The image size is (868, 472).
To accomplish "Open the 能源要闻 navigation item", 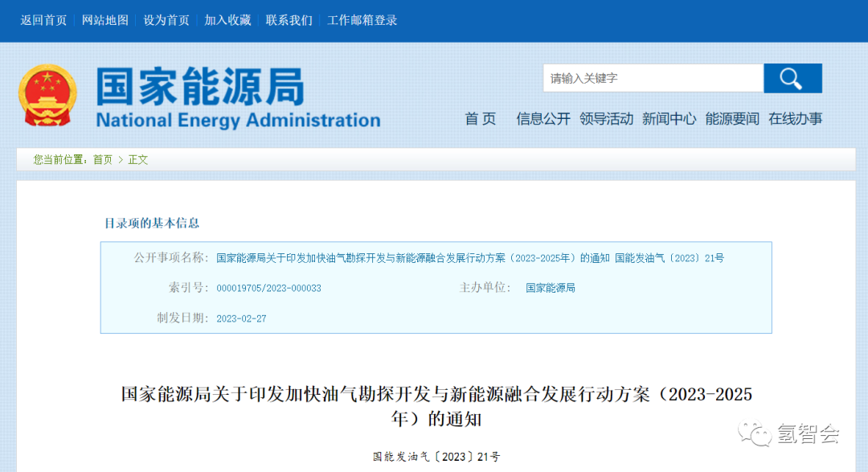I will pyautogui.click(x=732, y=118).
